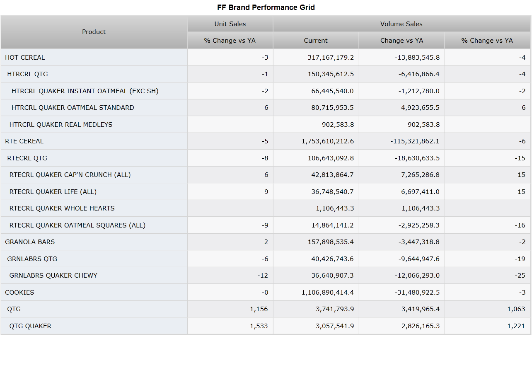Click the value -18,630,633.5
This screenshot has height=392, width=532.
click(417, 158)
